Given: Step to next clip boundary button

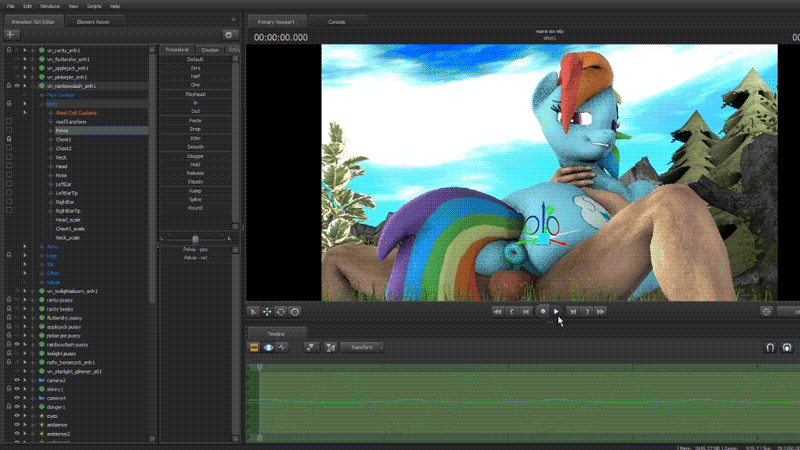Looking at the screenshot, I should click(587, 312).
